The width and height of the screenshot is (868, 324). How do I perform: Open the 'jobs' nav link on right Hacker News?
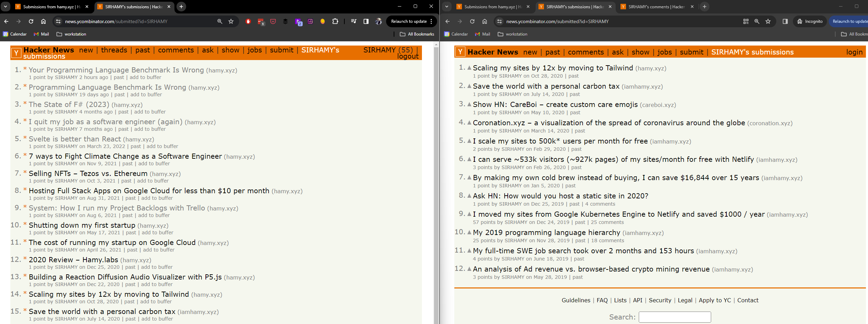click(664, 52)
